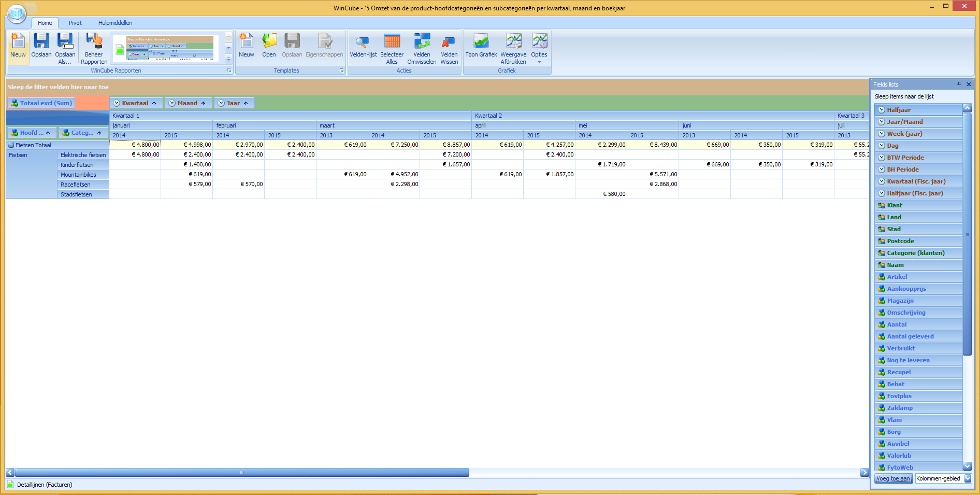Click the februari month column header
Screen dimensions: 980x495
coord(264,125)
